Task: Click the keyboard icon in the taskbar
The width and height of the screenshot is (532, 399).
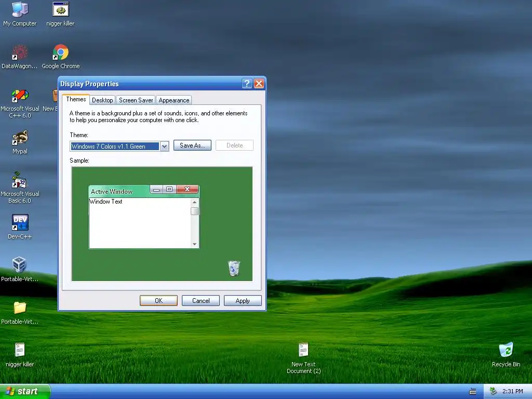Action: pyautogui.click(x=473, y=392)
